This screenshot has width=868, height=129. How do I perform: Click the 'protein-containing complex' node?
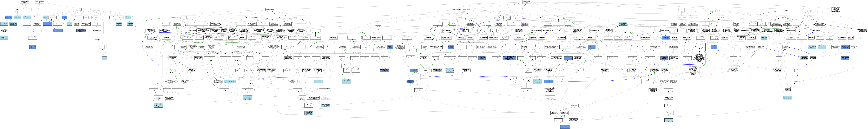coord(37,17)
